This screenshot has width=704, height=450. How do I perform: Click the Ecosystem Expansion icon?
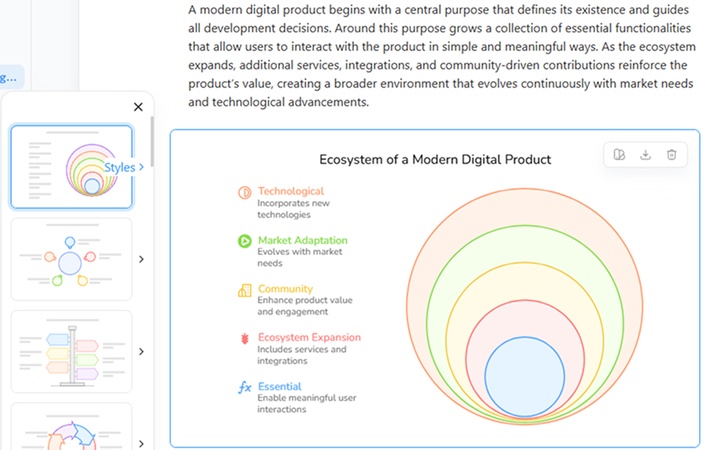[245, 339]
